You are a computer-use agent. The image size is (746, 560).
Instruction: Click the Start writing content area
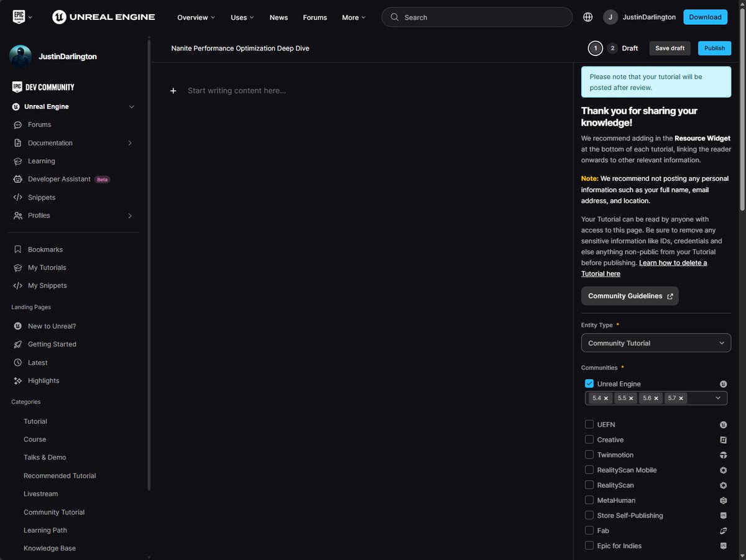click(237, 91)
